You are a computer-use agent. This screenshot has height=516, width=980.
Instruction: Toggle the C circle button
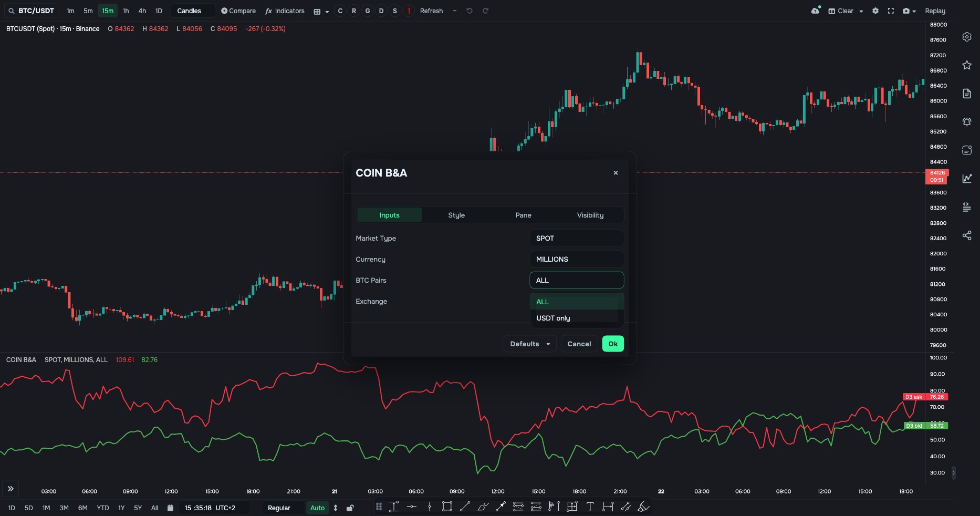click(x=340, y=11)
